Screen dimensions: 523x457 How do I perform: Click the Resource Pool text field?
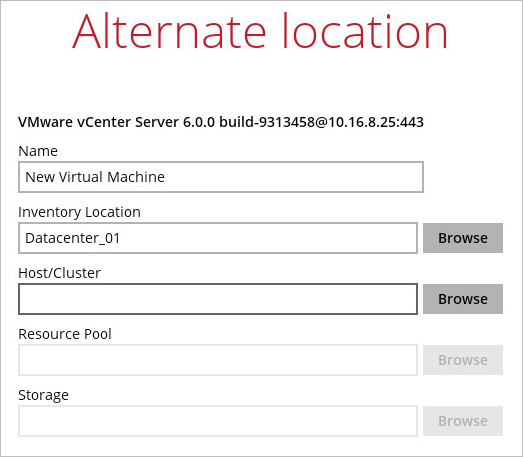(x=218, y=360)
